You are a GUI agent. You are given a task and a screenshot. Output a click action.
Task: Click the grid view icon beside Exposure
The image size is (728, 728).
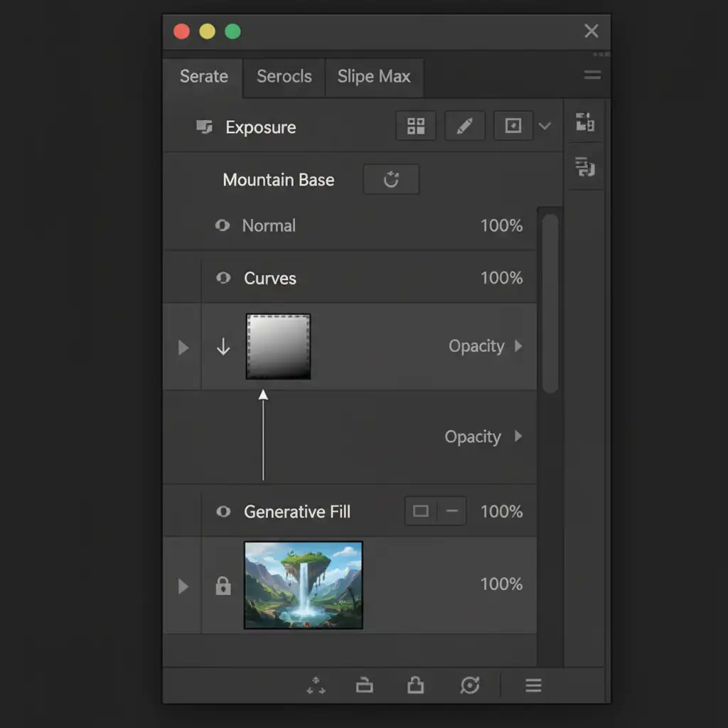click(416, 127)
